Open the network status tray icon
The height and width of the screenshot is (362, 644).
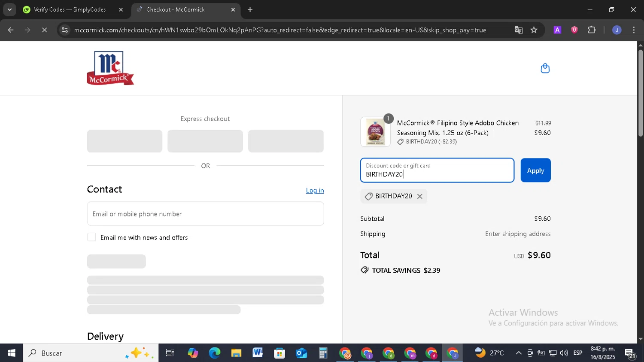click(553, 353)
